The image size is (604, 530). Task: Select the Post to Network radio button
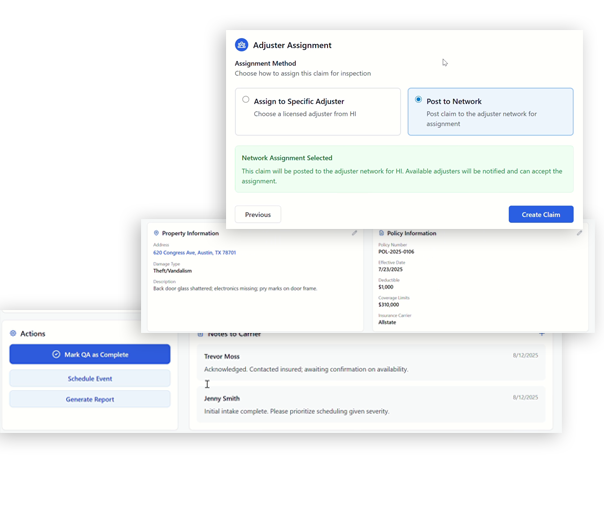(x=418, y=99)
